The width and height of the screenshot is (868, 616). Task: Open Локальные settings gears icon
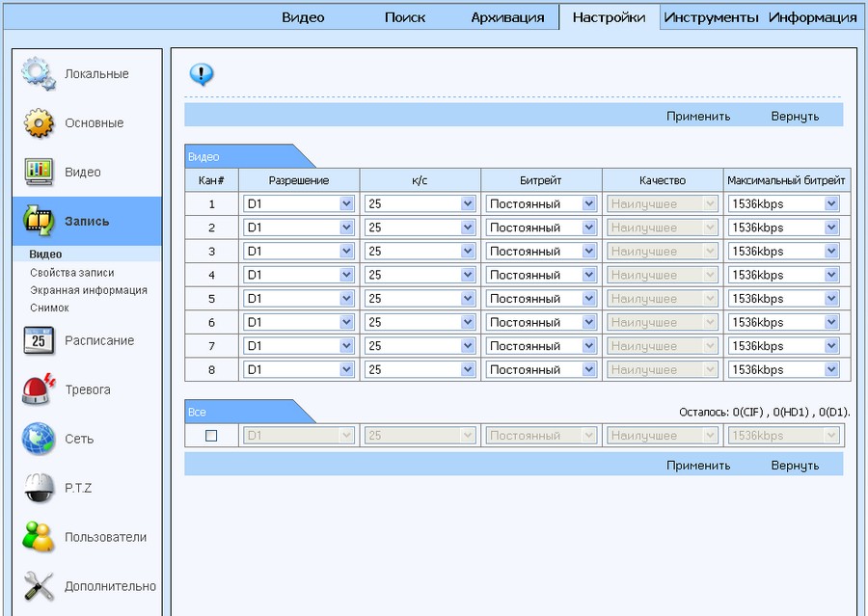pyautogui.click(x=39, y=73)
